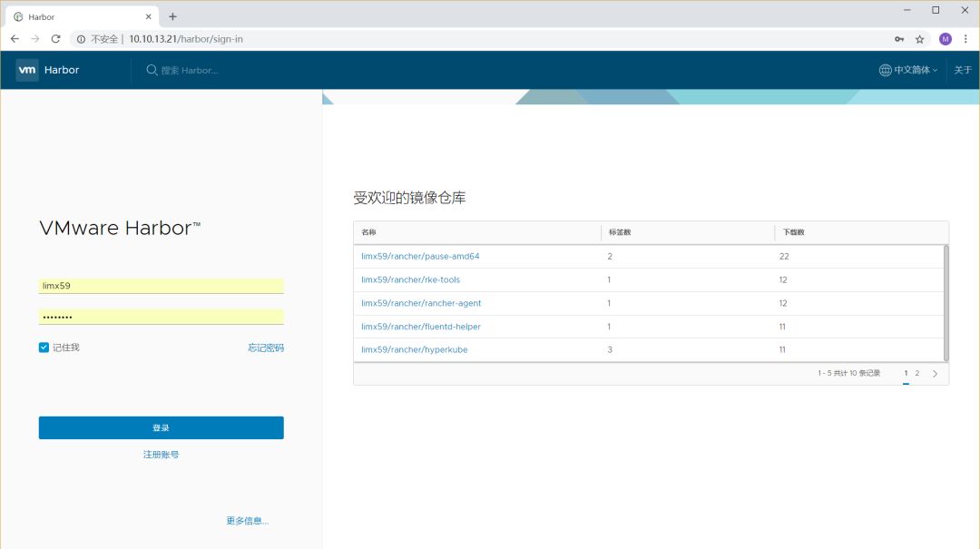Click the next page chevron

[935, 374]
